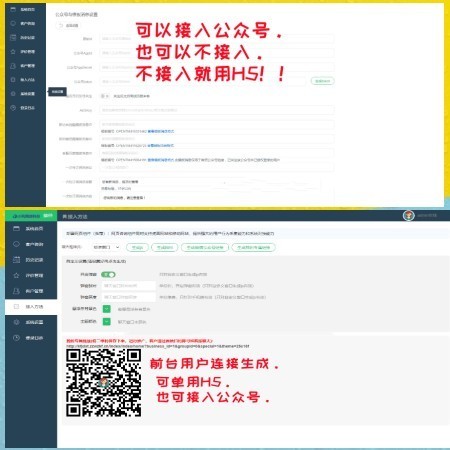Toggle the green switch in lower form
The height and width of the screenshot is (450, 450).
(108, 274)
